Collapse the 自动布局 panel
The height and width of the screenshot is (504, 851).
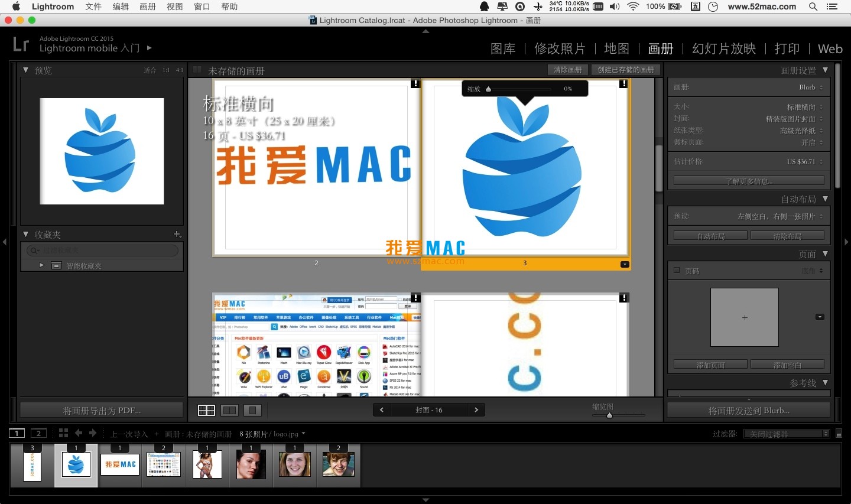pyautogui.click(x=826, y=199)
